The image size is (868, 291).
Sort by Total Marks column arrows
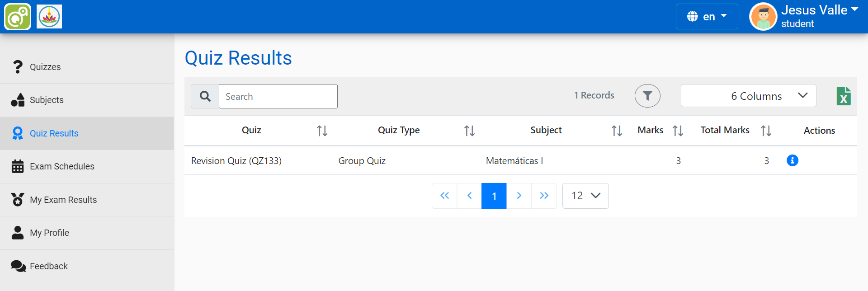pos(766,131)
